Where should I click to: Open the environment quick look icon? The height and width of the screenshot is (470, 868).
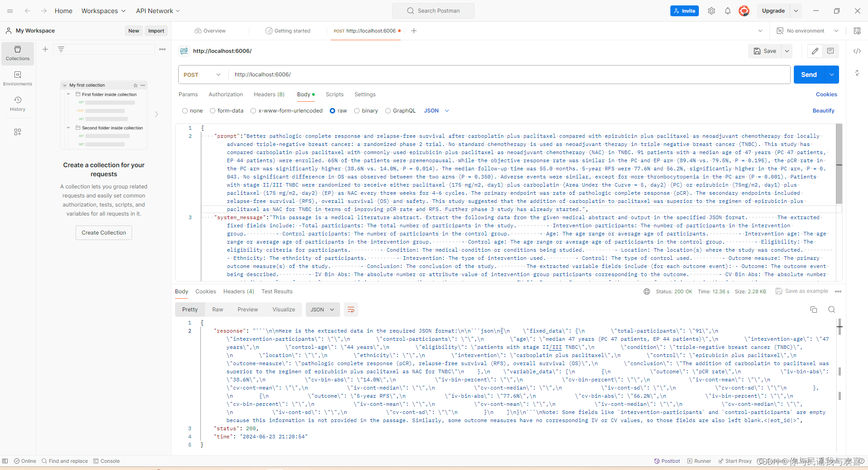point(857,31)
